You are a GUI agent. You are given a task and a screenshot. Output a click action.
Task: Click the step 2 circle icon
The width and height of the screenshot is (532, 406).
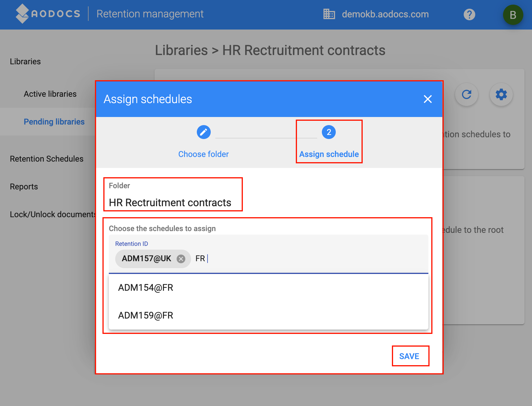click(329, 132)
